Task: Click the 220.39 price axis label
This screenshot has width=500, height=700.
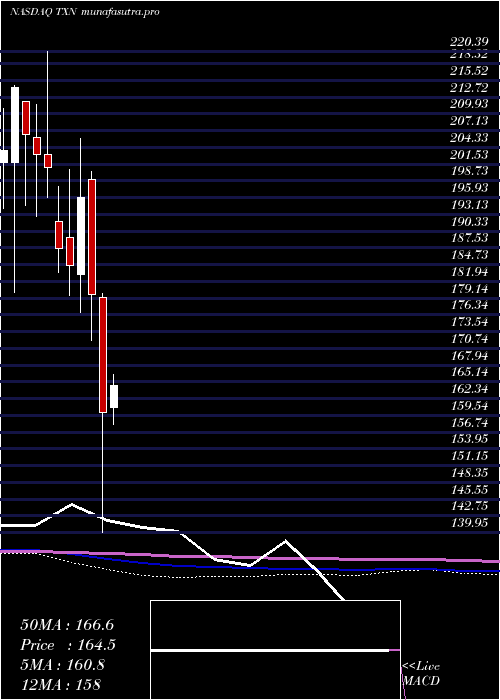Action: coord(469,42)
